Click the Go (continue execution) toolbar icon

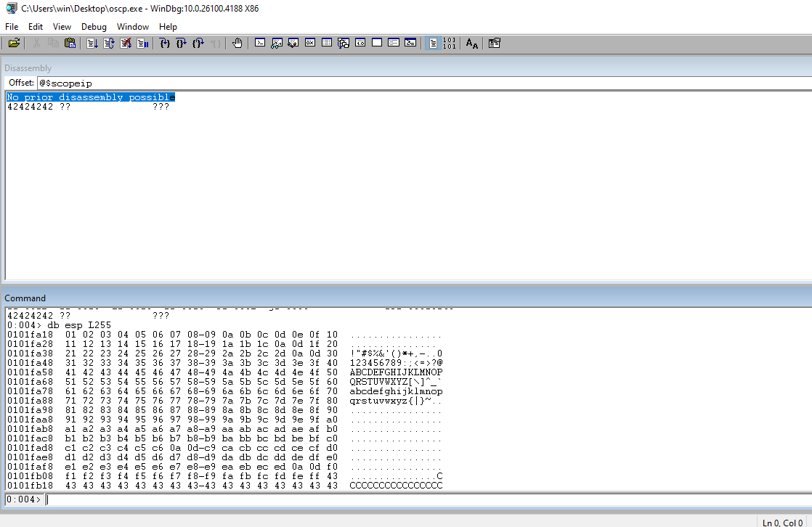coord(92,44)
